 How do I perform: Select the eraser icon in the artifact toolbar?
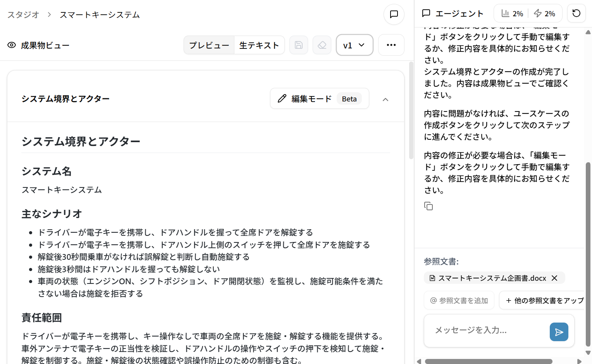[x=322, y=45]
